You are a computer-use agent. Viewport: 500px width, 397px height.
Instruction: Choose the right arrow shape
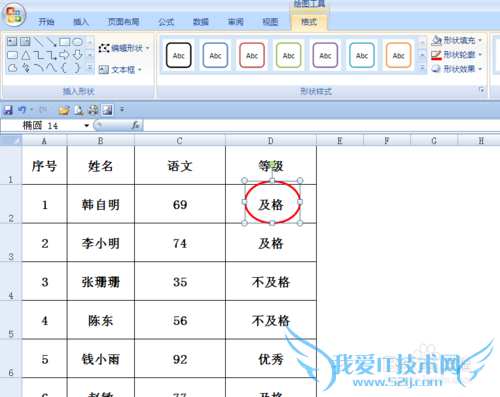(64, 55)
